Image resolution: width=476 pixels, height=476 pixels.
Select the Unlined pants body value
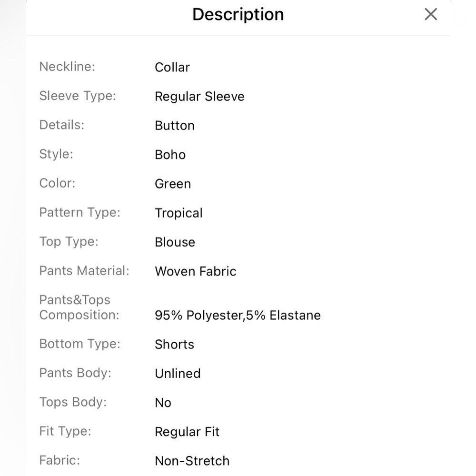click(x=178, y=374)
